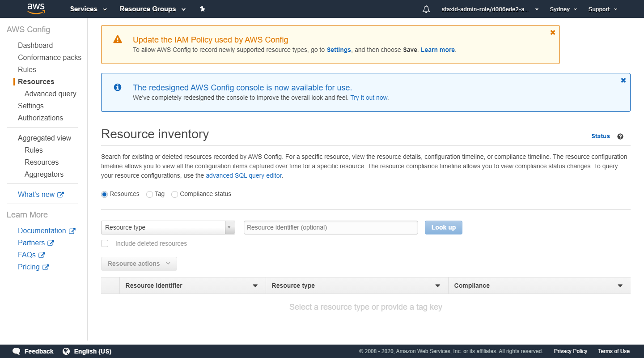Click the Status link
Image resolution: width=644 pixels, height=358 pixels.
click(x=601, y=136)
